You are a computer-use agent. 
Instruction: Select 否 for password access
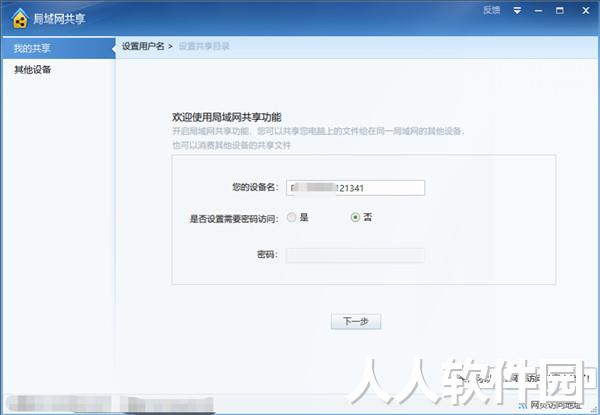[361, 217]
